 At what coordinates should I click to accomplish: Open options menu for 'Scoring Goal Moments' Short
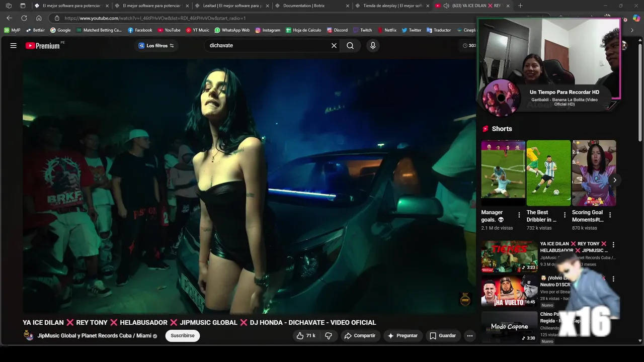(x=610, y=215)
